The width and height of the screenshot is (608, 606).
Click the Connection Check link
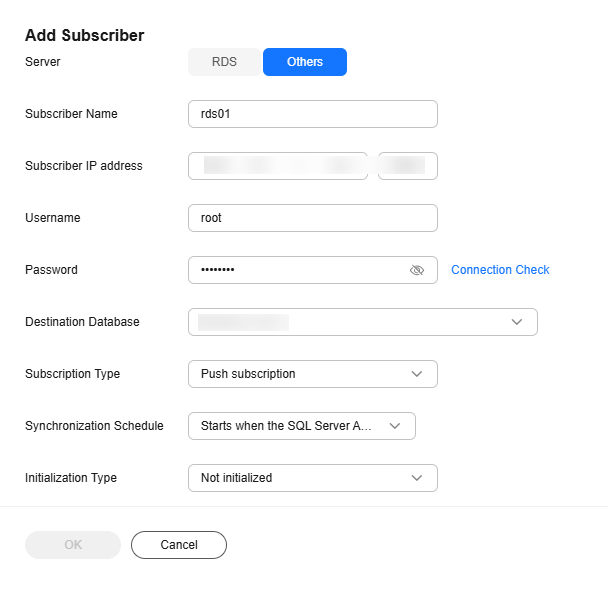(500, 270)
